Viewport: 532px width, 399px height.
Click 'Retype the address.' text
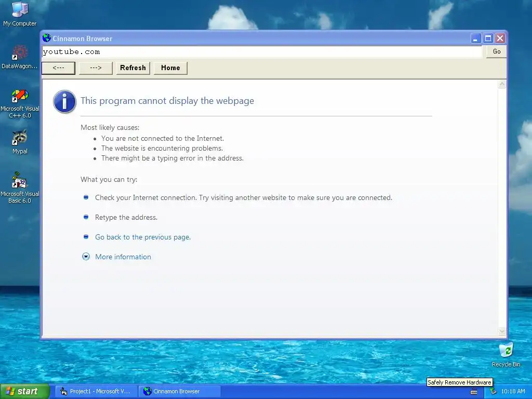126,218
